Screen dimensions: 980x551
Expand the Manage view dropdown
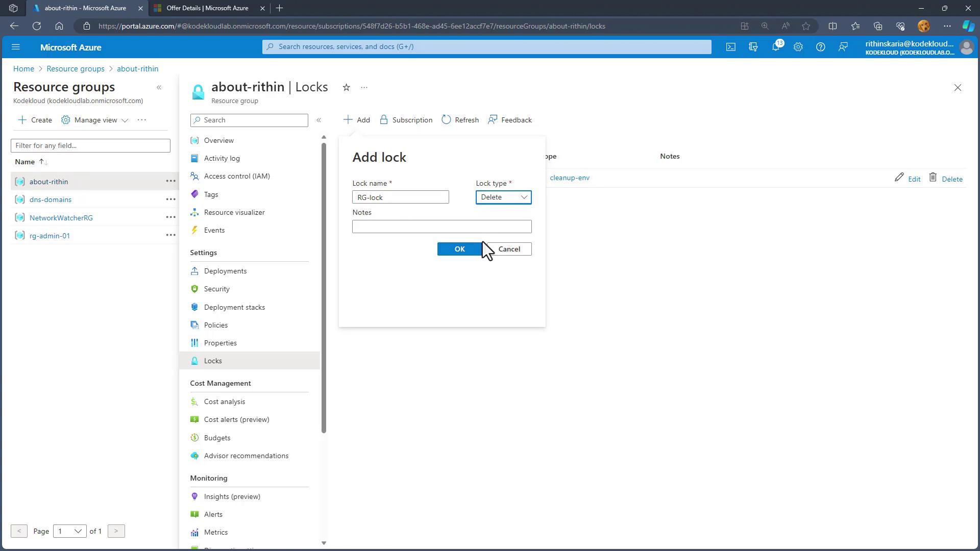coord(95,120)
